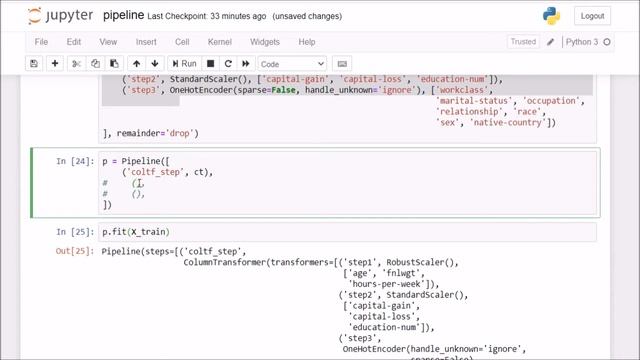Click the 'native-country' string in code

pyautogui.click(x=507, y=122)
